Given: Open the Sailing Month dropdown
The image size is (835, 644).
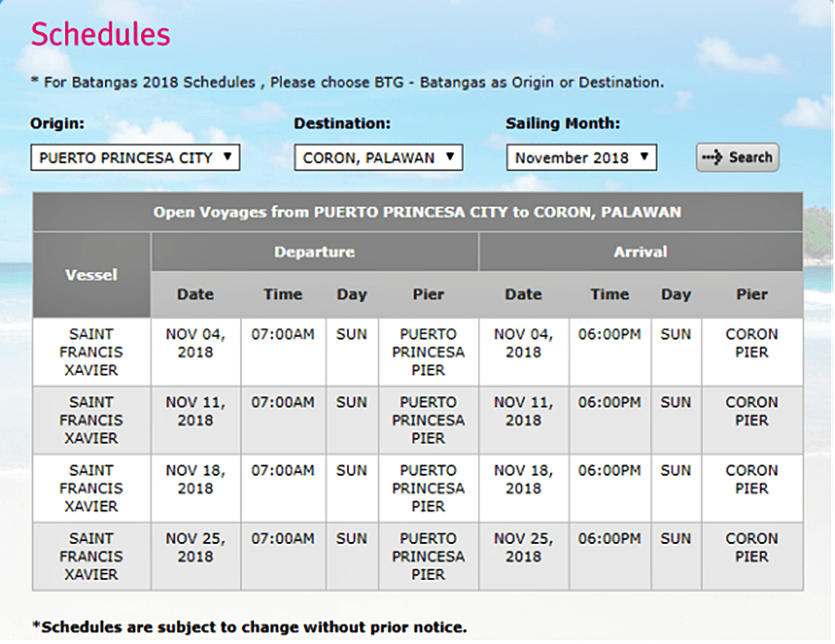Looking at the screenshot, I should click(581, 158).
